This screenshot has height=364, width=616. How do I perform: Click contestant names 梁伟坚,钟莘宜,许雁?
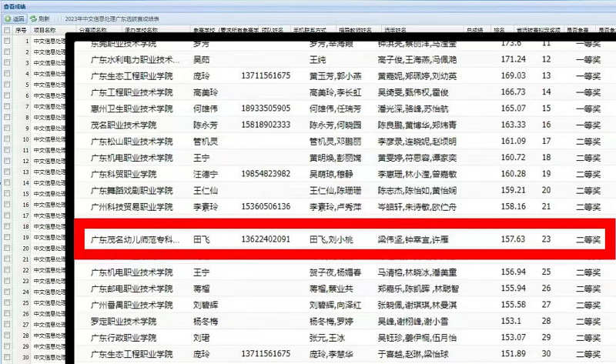tap(413, 239)
